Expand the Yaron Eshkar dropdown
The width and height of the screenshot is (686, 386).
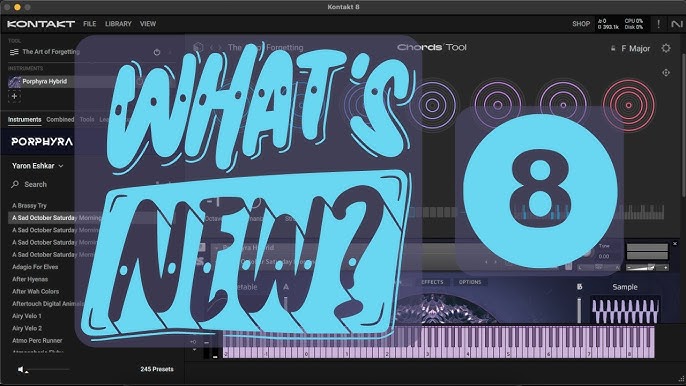(38, 166)
